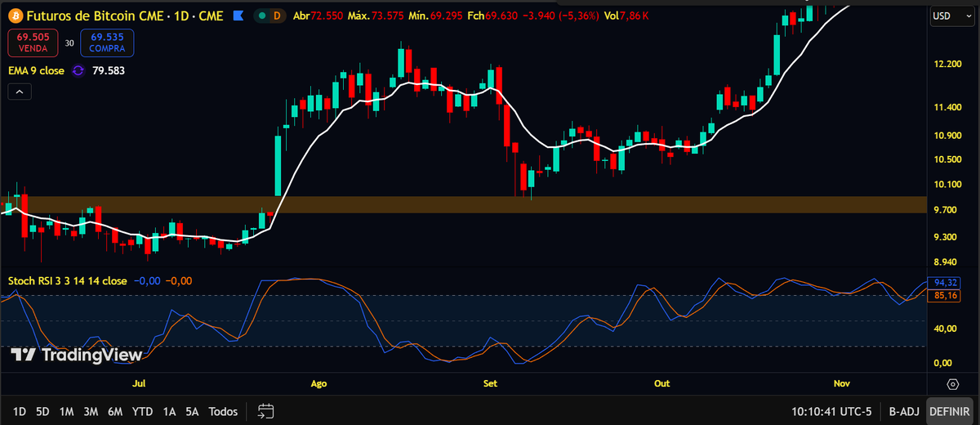Click the 10.100 price axis label
Screen dimensions: 980x425
point(947,185)
